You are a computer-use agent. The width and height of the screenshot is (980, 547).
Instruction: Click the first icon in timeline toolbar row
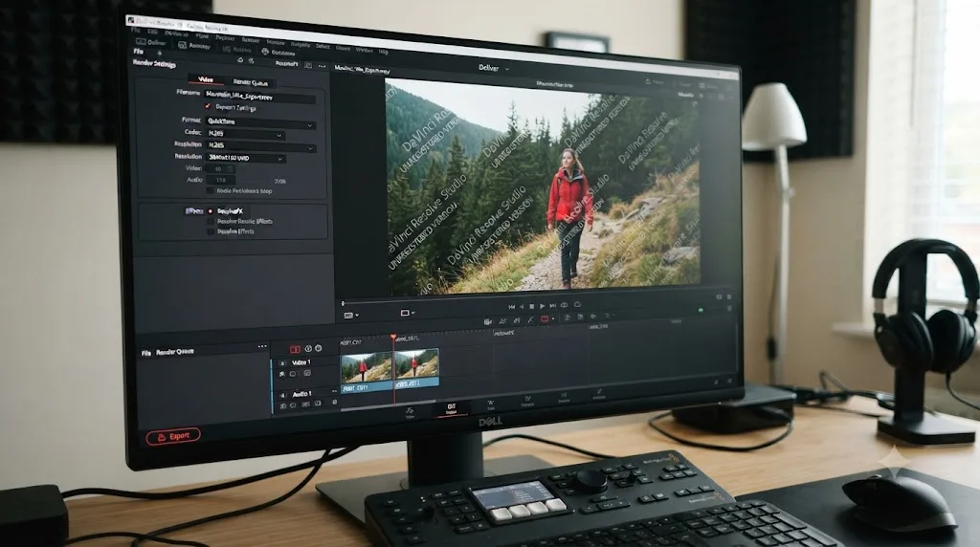(x=488, y=321)
